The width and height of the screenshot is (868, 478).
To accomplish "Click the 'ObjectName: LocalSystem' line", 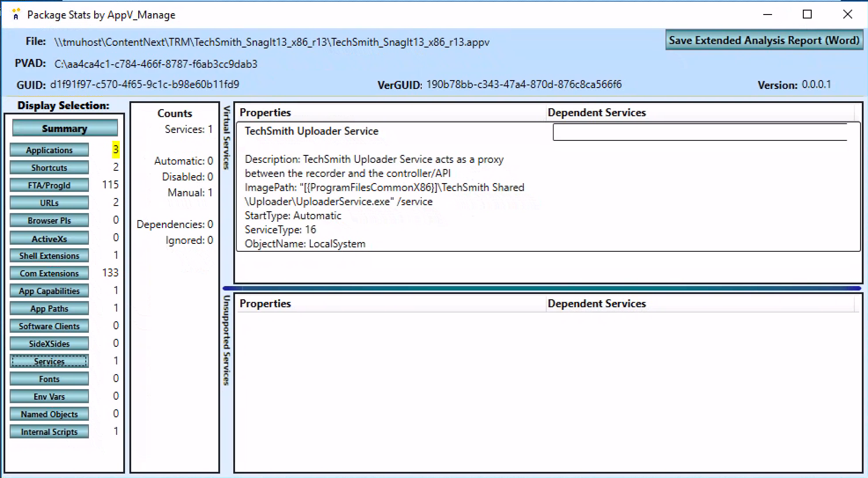I will [x=305, y=244].
